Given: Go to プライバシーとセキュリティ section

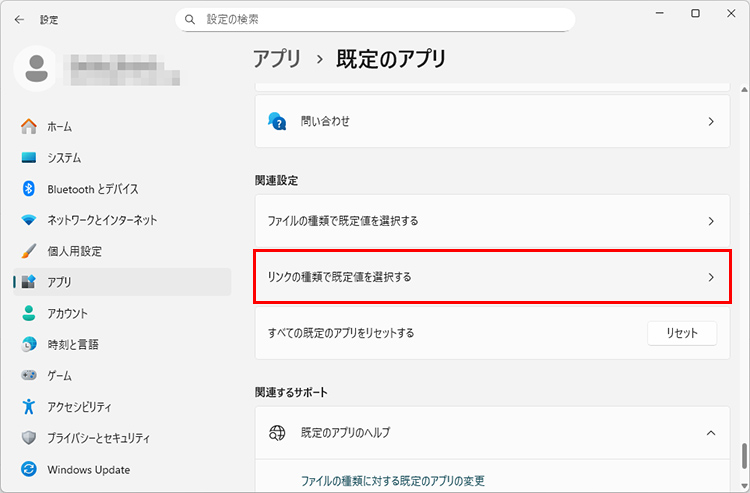Looking at the screenshot, I should (98, 438).
